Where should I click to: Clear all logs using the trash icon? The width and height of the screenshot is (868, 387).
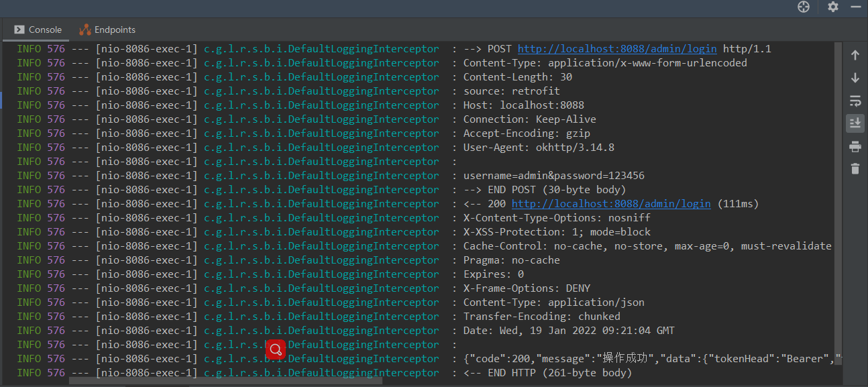click(x=855, y=168)
